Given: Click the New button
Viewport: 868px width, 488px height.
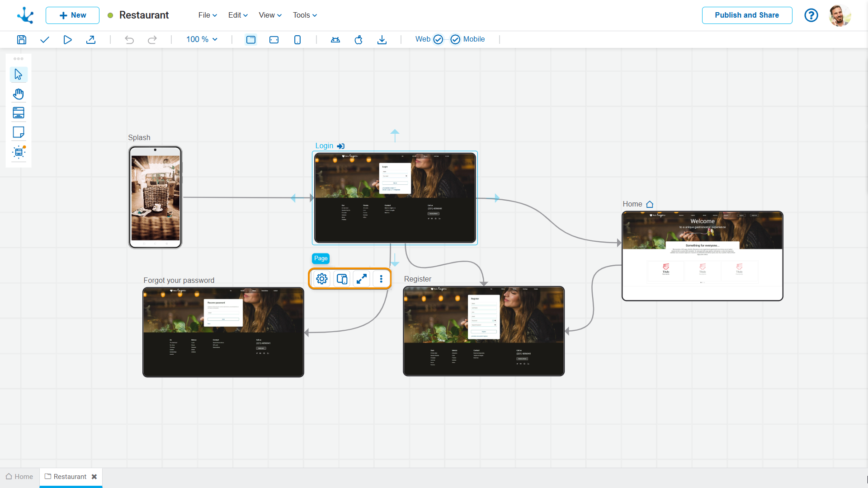Looking at the screenshot, I should [72, 15].
